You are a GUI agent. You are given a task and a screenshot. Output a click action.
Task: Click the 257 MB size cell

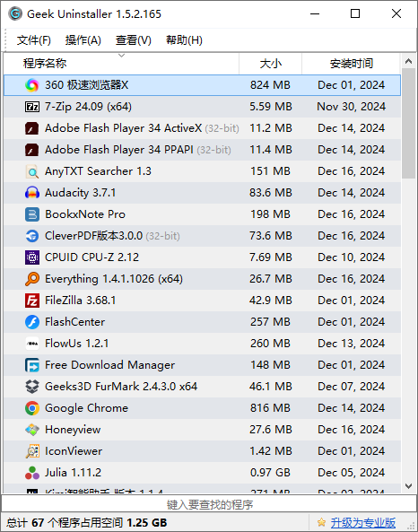pos(270,322)
